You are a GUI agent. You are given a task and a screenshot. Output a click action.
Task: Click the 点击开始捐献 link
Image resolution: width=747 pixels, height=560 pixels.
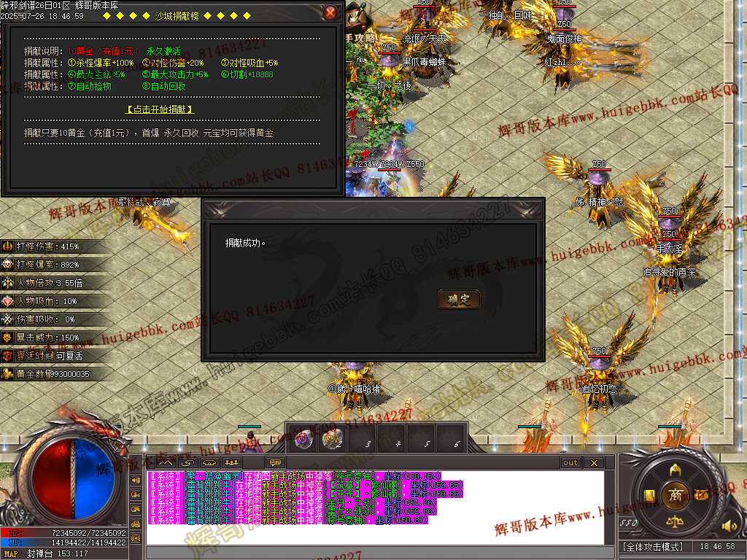click(160, 109)
